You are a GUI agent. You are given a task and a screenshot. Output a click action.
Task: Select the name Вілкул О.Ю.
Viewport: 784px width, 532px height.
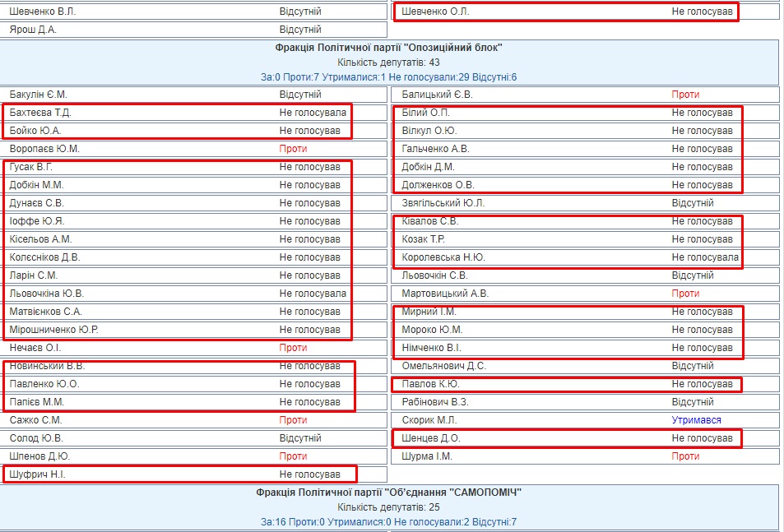429,131
